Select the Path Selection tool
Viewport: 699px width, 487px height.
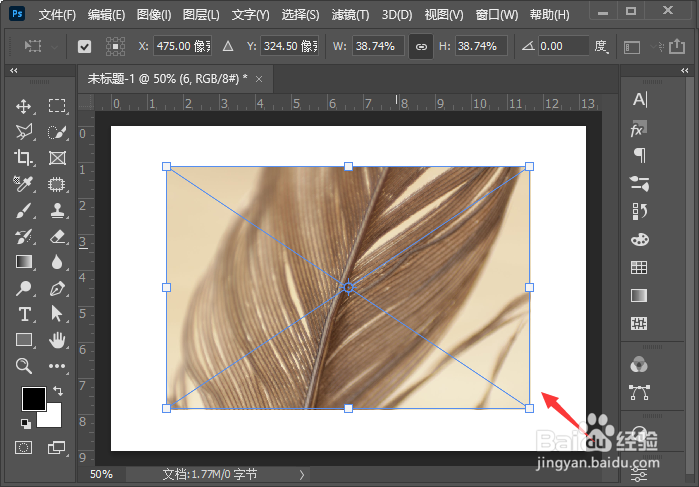pyautogui.click(x=57, y=314)
